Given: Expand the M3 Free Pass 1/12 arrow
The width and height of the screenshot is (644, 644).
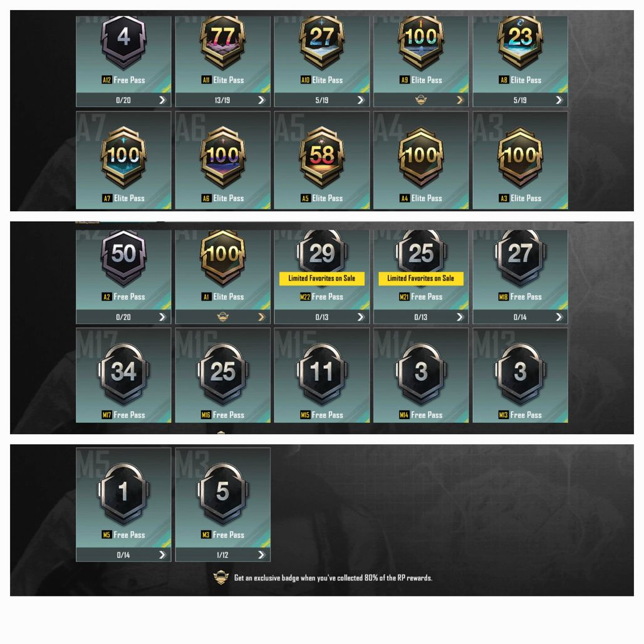Looking at the screenshot, I should point(261,555).
